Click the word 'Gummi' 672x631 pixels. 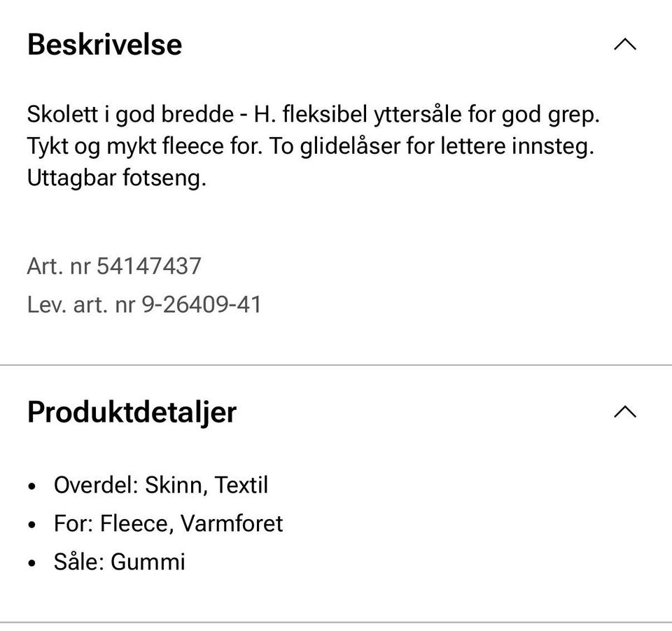148,562
